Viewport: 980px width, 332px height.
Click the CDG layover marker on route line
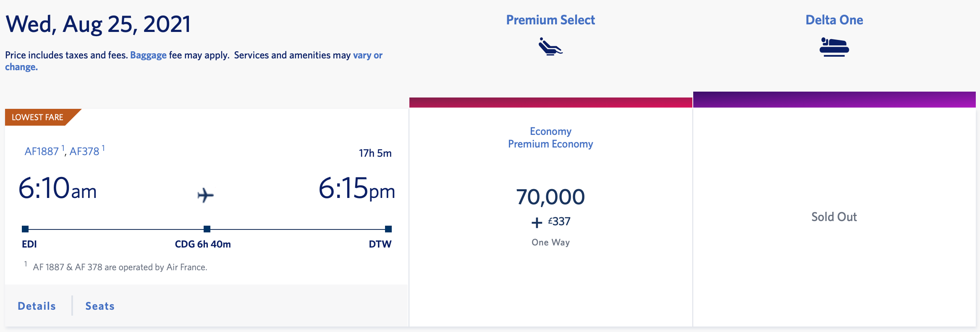click(x=207, y=229)
